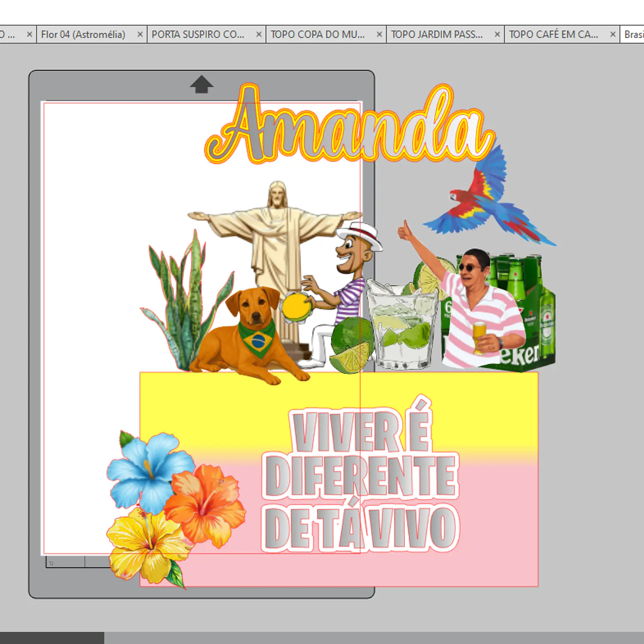Close the PORTA SUSPIRO CO... tab
This screenshot has width=644, height=644.
[x=259, y=34]
